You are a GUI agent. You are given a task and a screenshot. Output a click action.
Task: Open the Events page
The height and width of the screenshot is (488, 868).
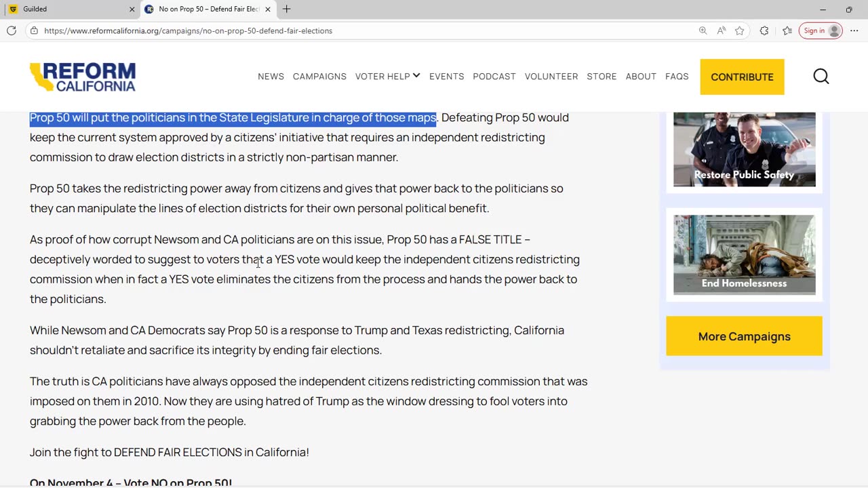[446, 77]
